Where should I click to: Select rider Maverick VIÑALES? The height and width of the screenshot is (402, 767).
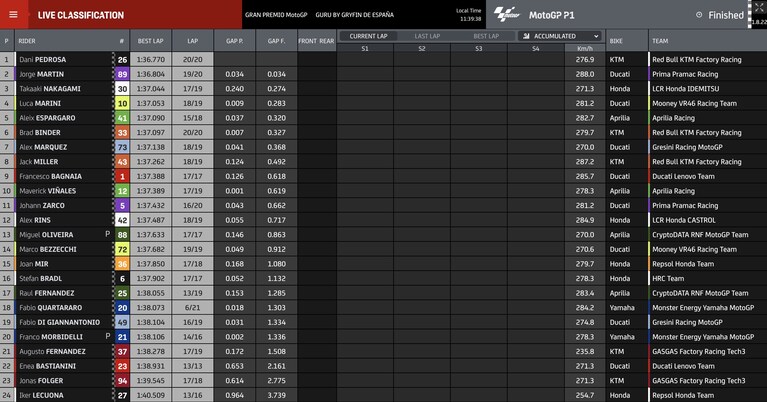tap(47, 191)
